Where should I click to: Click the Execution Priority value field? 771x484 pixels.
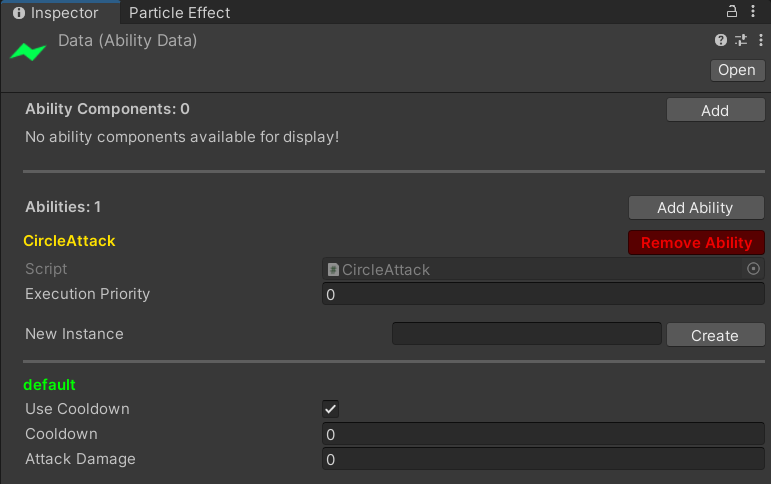543,294
